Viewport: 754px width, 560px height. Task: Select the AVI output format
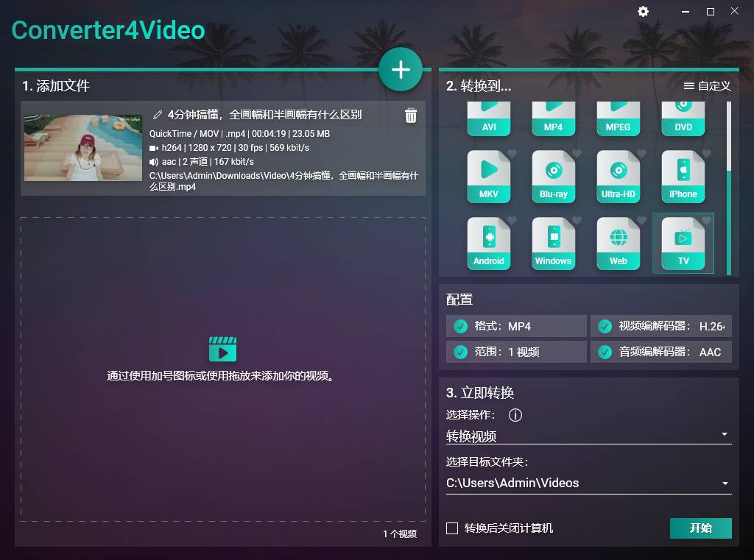(488, 119)
